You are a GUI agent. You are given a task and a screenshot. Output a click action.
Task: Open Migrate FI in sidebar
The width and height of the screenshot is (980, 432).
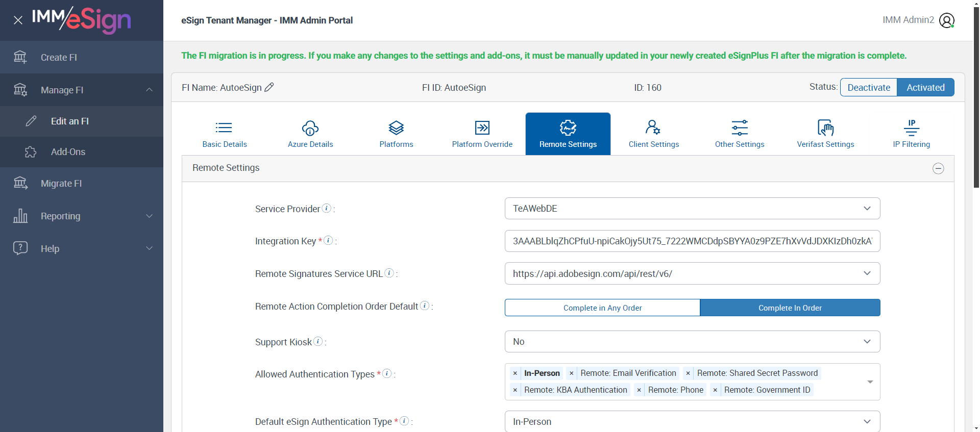coord(61,184)
